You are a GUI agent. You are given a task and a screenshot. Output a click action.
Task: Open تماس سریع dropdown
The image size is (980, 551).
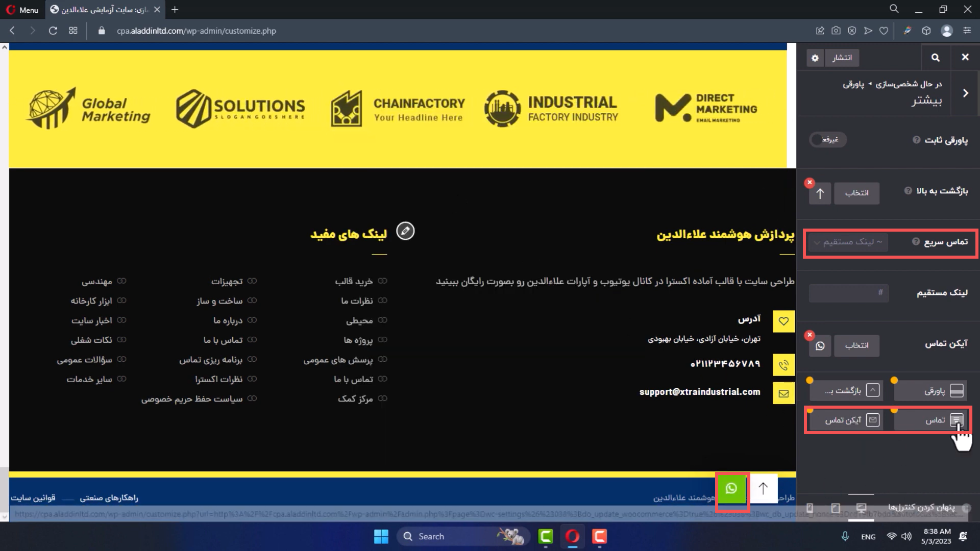848,242
